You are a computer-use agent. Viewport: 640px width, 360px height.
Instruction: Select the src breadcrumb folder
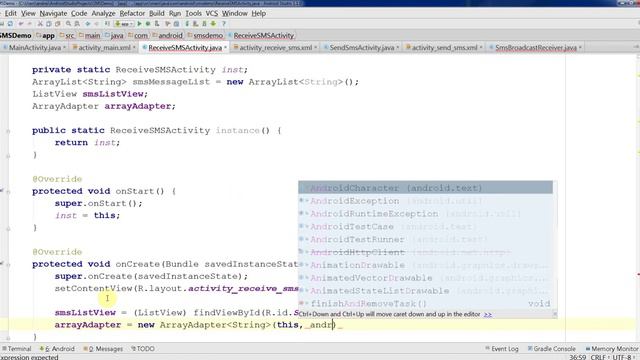(x=67, y=36)
